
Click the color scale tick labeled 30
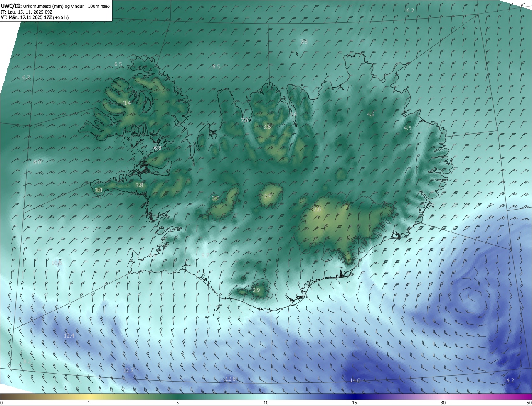[443, 403]
